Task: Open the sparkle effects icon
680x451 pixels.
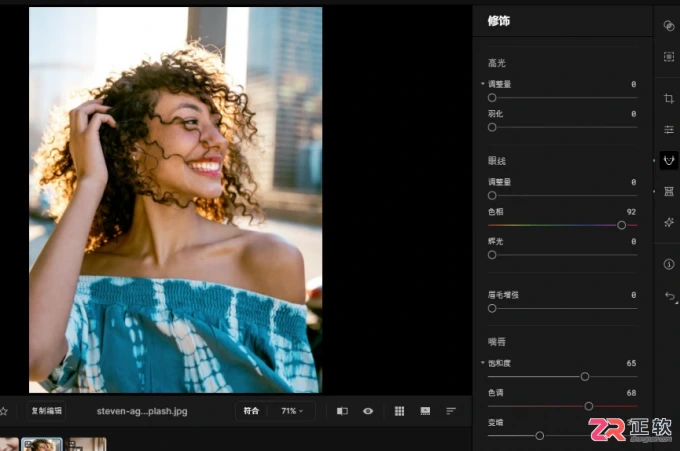Action: pyautogui.click(x=669, y=222)
